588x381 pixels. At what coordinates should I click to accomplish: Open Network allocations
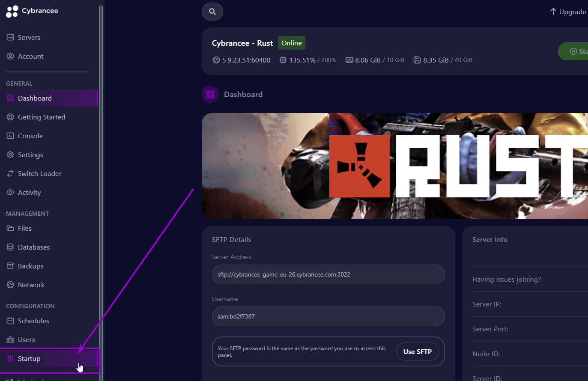point(30,285)
